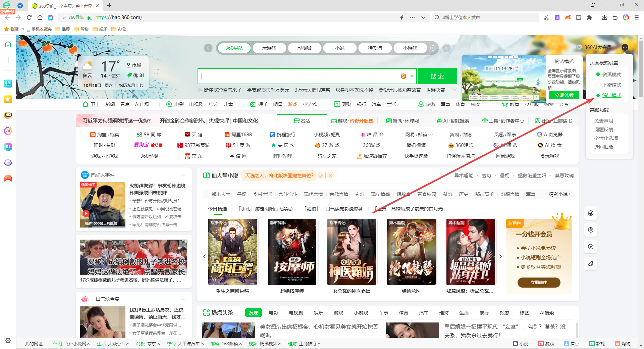
Task: Click the green 搜索 search button
Action: [437, 76]
